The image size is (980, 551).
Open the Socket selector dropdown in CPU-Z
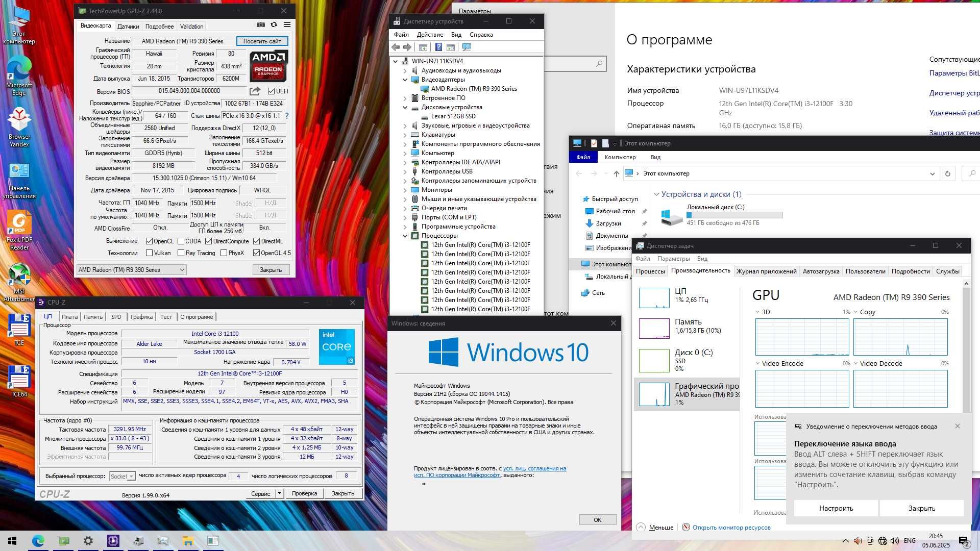122,477
